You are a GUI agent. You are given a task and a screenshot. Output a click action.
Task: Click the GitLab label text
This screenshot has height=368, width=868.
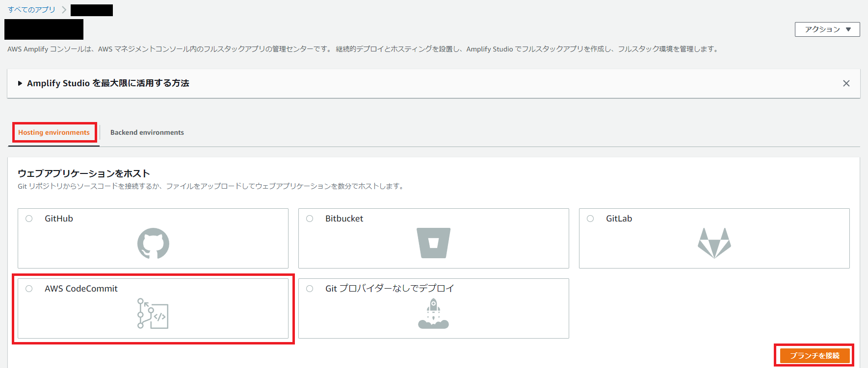(x=619, y=219)
